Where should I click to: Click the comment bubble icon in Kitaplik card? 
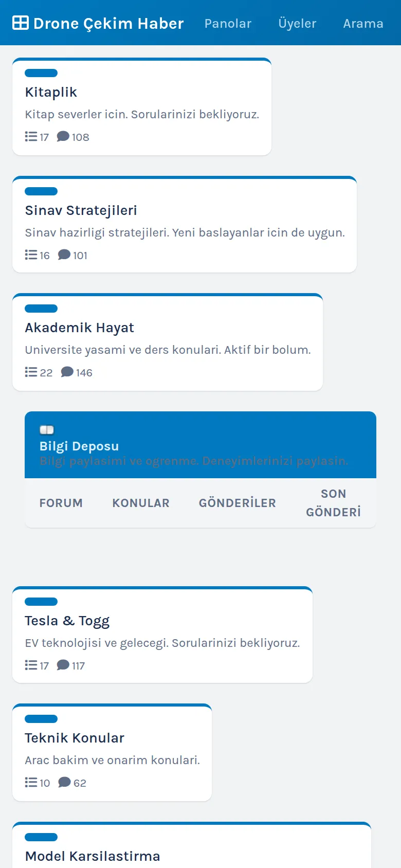[63, 136]
